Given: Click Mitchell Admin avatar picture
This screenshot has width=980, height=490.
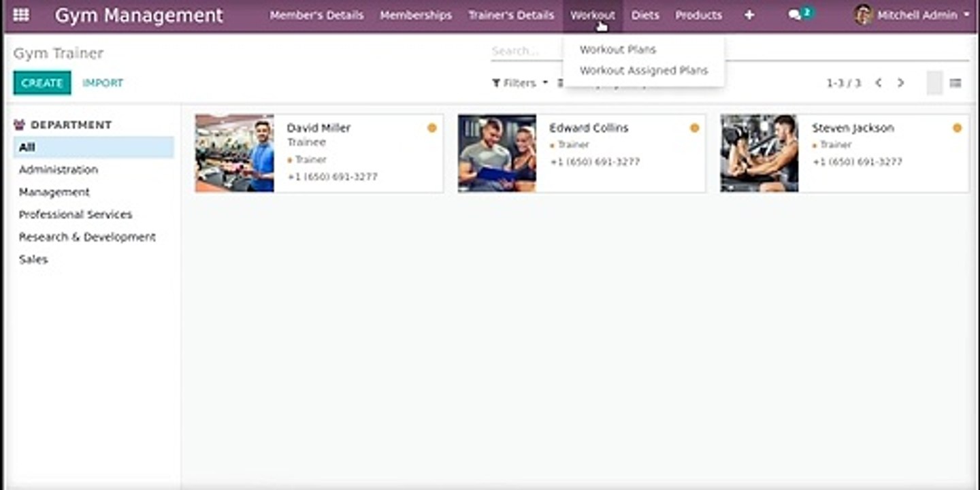Looking at the screenshot, I should 864,14.
